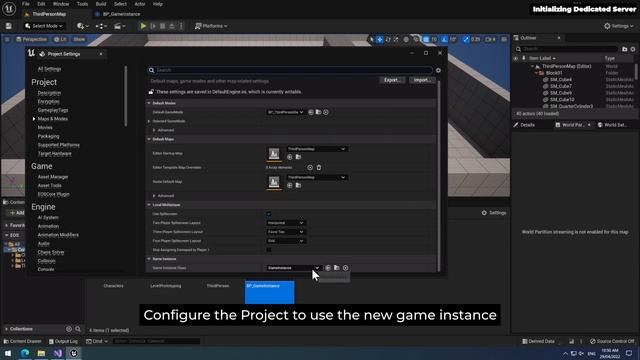Open the add content quick menu
This screenshot has height=360, width=640.
pos(82,26)
